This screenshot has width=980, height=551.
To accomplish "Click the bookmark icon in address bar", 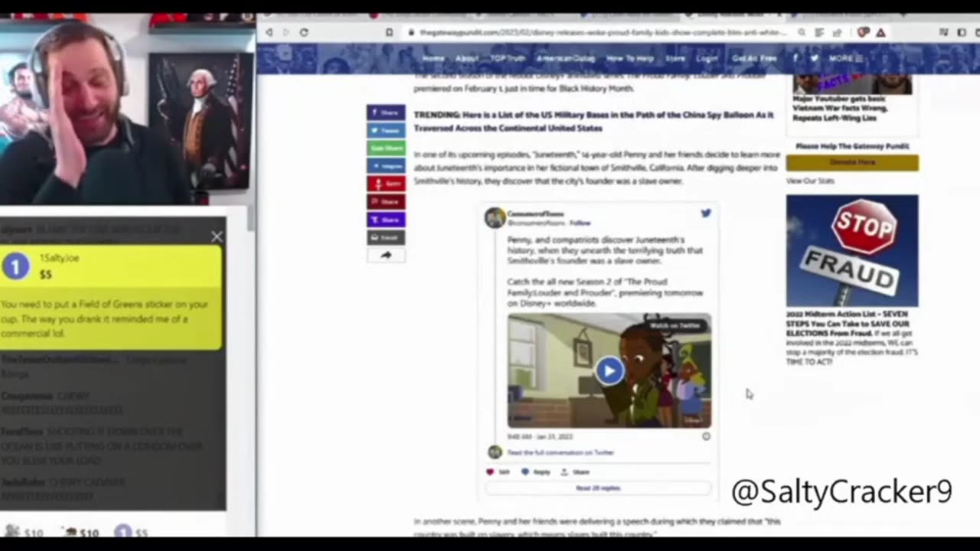I will (389, 33).
